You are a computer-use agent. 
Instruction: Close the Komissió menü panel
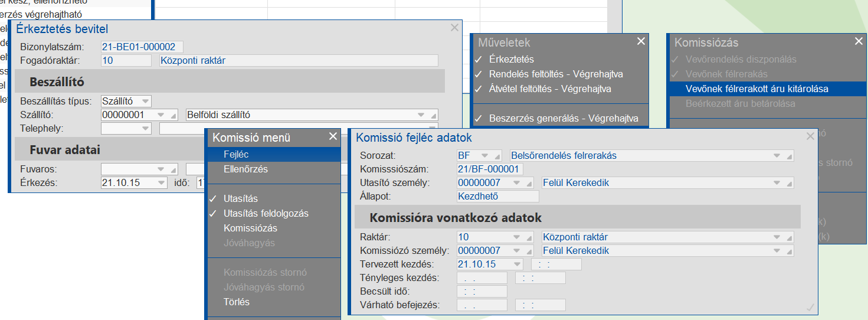pos(333,137)
